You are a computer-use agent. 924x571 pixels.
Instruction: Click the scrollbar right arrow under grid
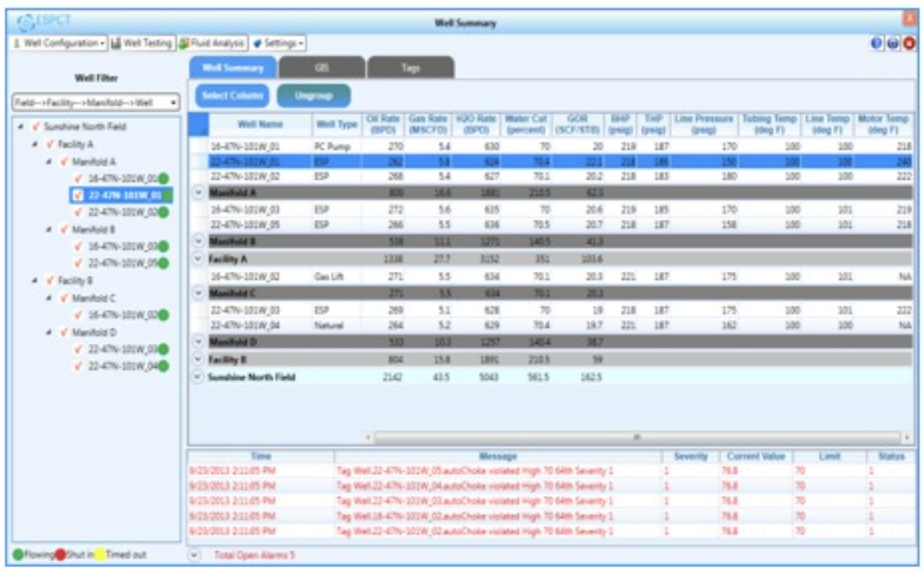[x=908, y=437]
